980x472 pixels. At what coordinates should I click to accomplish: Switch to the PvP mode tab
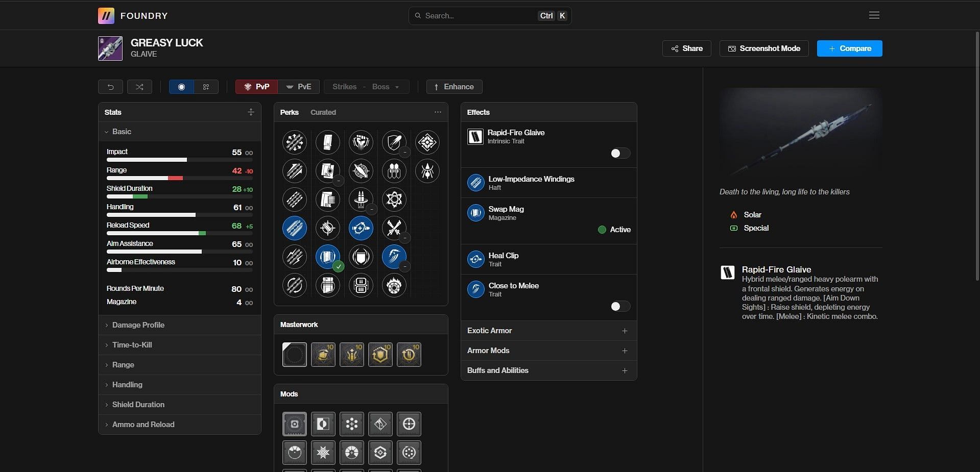click(x=256, y=87)
